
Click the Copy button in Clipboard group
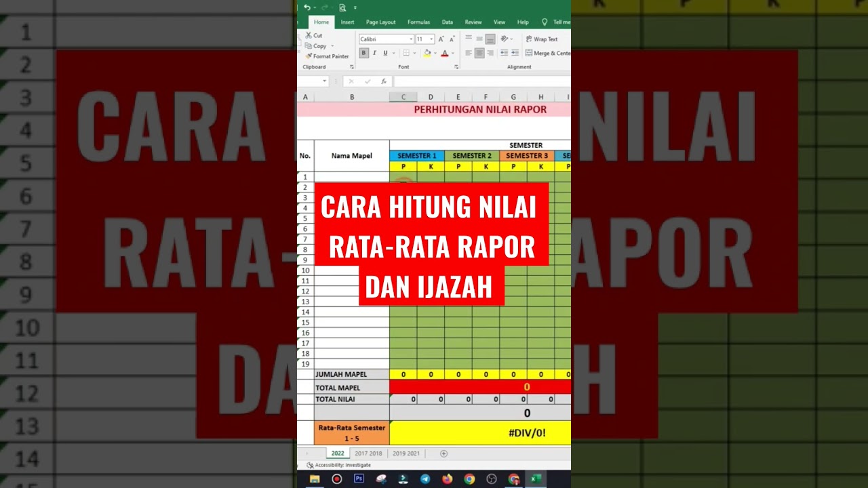click(315, 46)
